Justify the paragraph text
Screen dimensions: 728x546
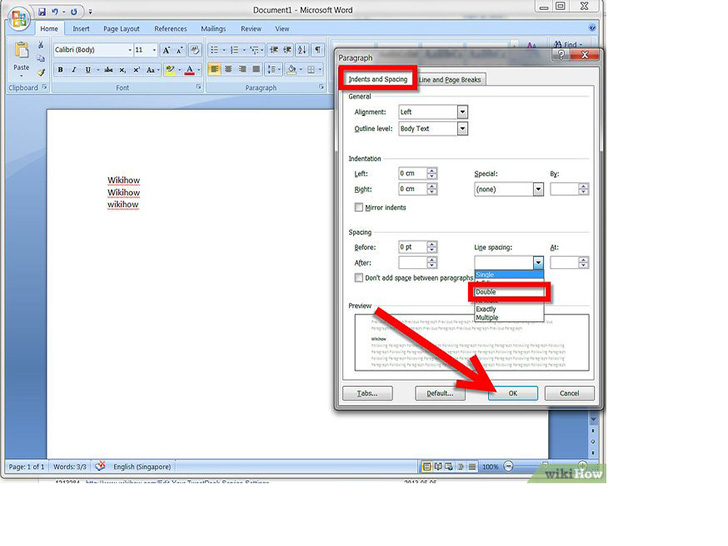(256, 70)
